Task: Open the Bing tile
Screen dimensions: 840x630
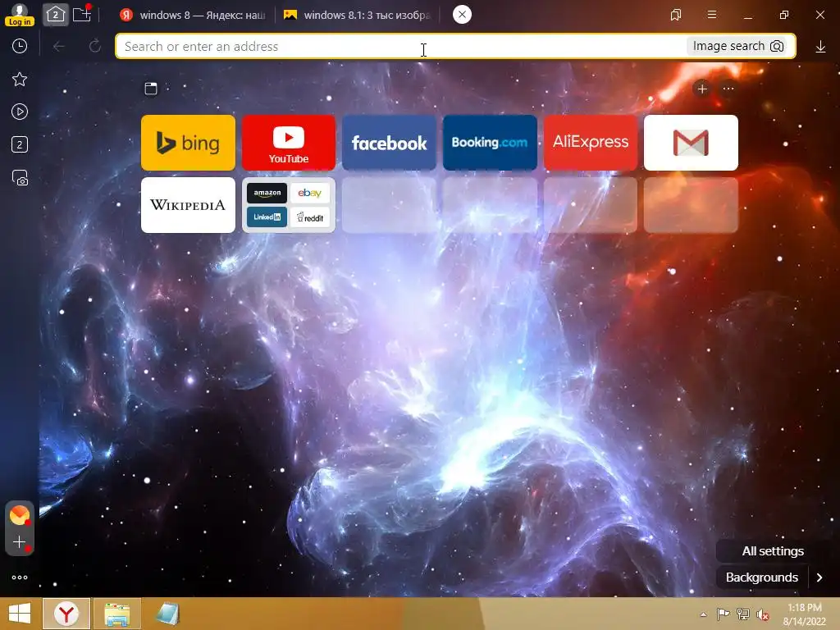Action: [x=188, y=143]
